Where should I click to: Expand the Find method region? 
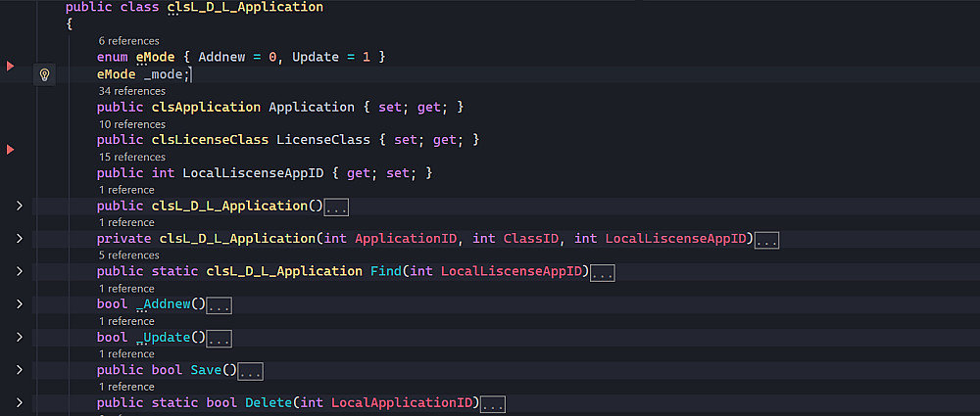point(20,272)
